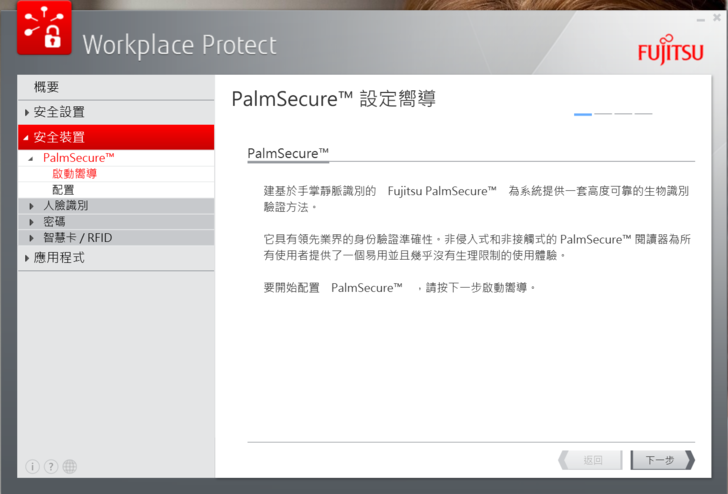Open the 概要 overview page
Image resolution: width=728 pixels, height=494 pixels.
click(47, 87)
